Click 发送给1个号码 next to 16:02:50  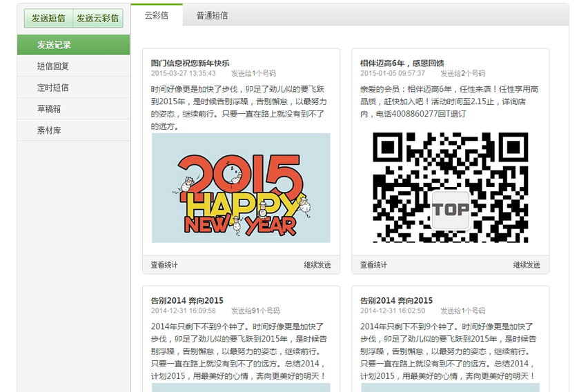(462, 311)
